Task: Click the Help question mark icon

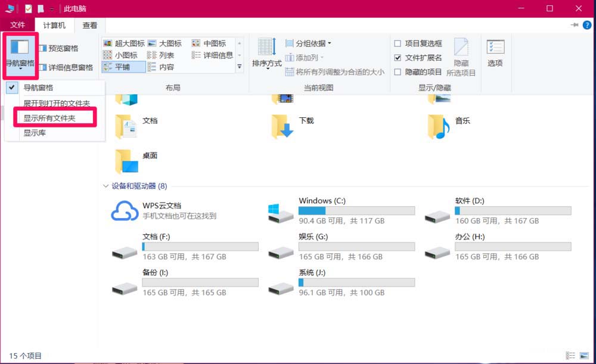Action: coord(588,25)
